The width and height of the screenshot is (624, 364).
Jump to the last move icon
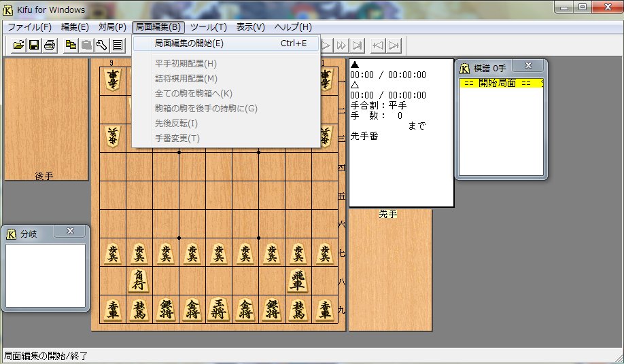(358, 45)
